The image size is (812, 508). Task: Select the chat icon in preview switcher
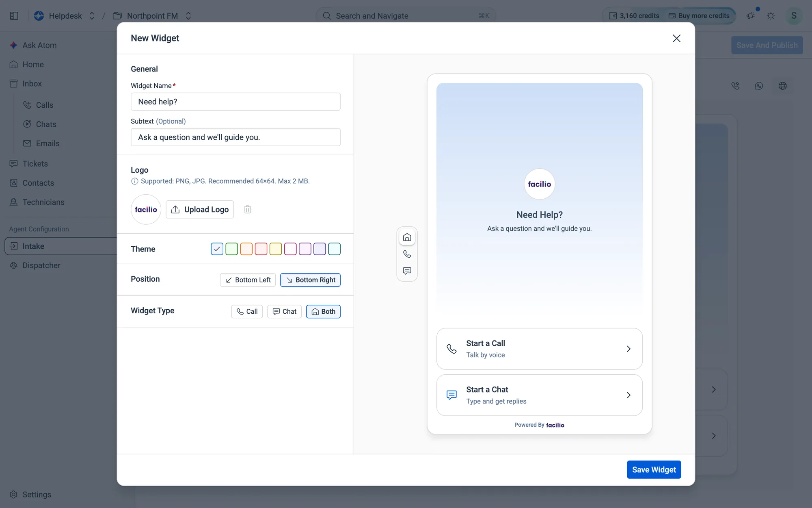coord(407,271)
